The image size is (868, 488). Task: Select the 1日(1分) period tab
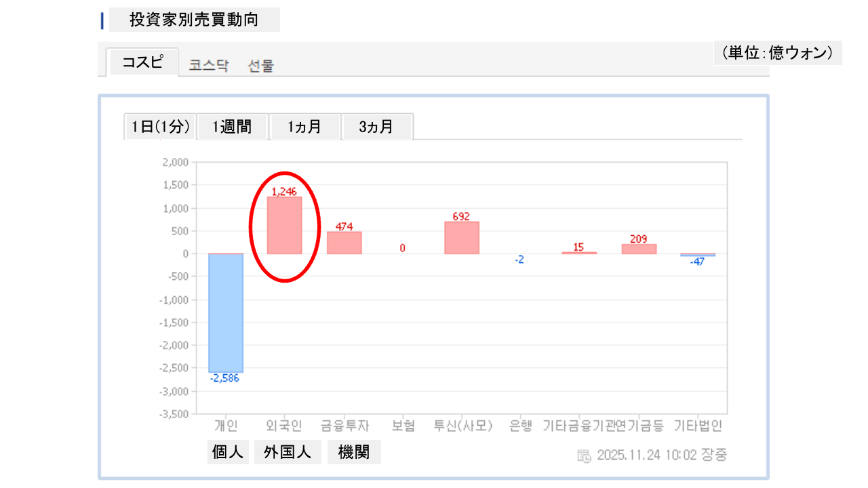(160, 127)
